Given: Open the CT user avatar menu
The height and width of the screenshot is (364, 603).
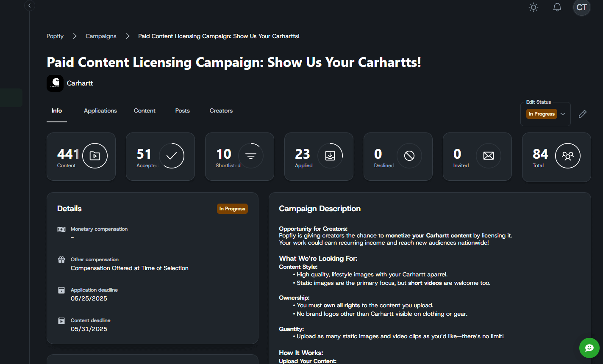Looking at the screenshot, I should tap(582, 7).
